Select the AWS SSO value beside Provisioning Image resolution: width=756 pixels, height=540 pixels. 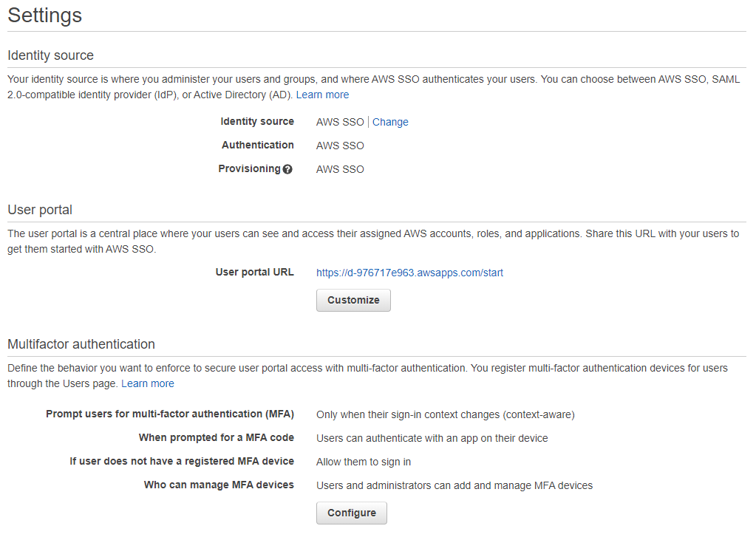pos(340,169)
